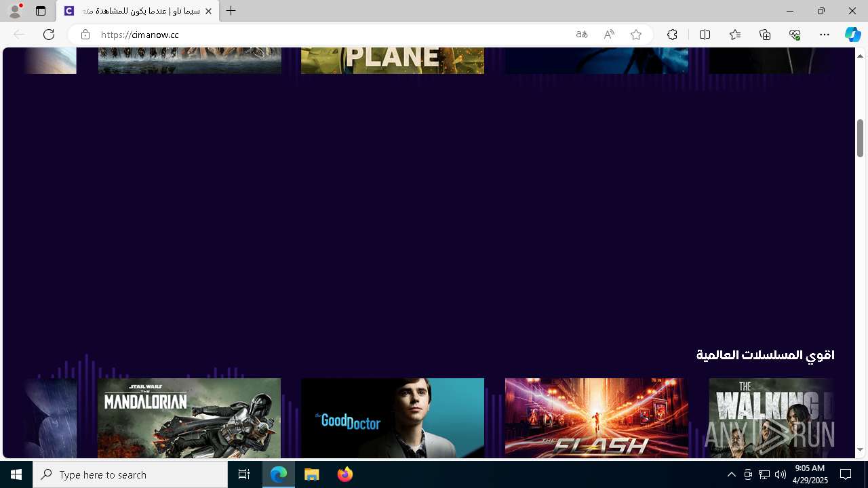The image size is (868, 488).
Task: Click the taskbar search box
Action: pyautogui.click(x=130, y=474)
